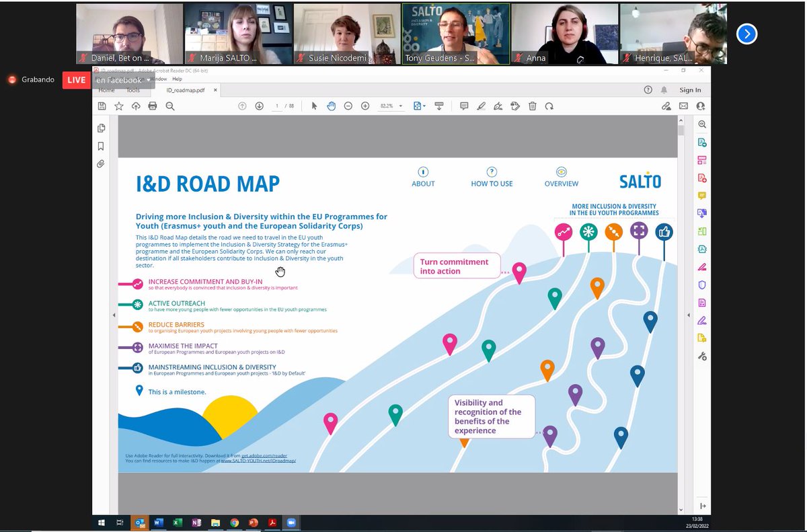Show next participants with blue arrow
The height and width of the screenshot is (532, 807).
[x=746, y=34]
